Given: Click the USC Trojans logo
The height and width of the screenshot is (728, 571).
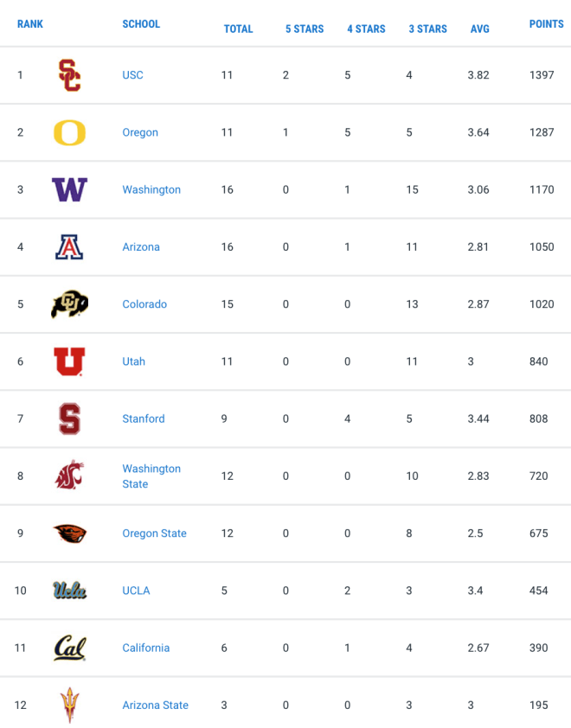Looking at the screenshot, I should click(70, 75).
